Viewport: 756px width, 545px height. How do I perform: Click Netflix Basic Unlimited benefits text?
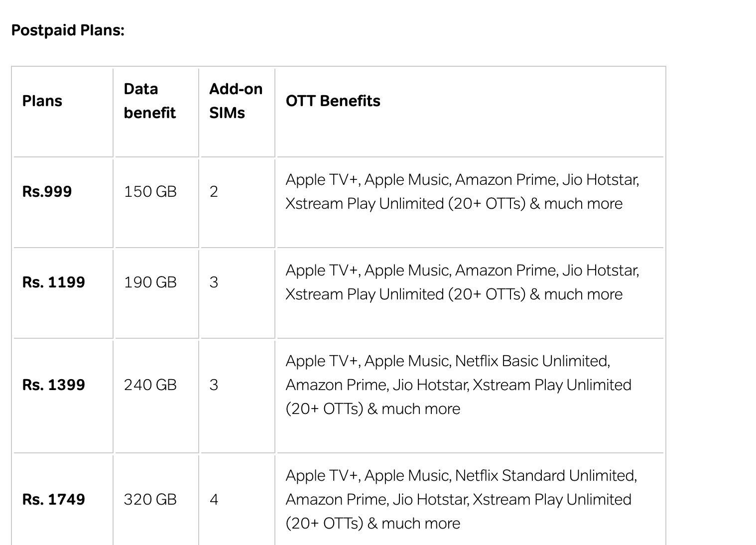click(x=459, y=385)
